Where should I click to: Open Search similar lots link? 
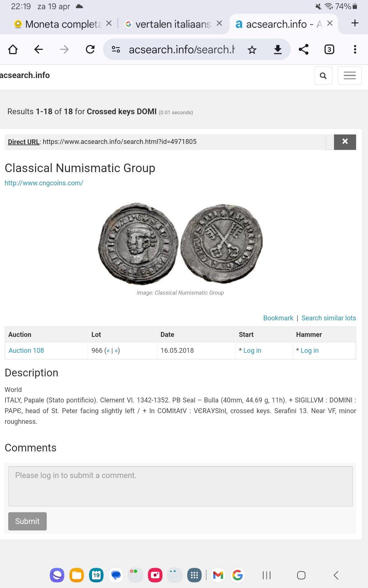point(329,318)
